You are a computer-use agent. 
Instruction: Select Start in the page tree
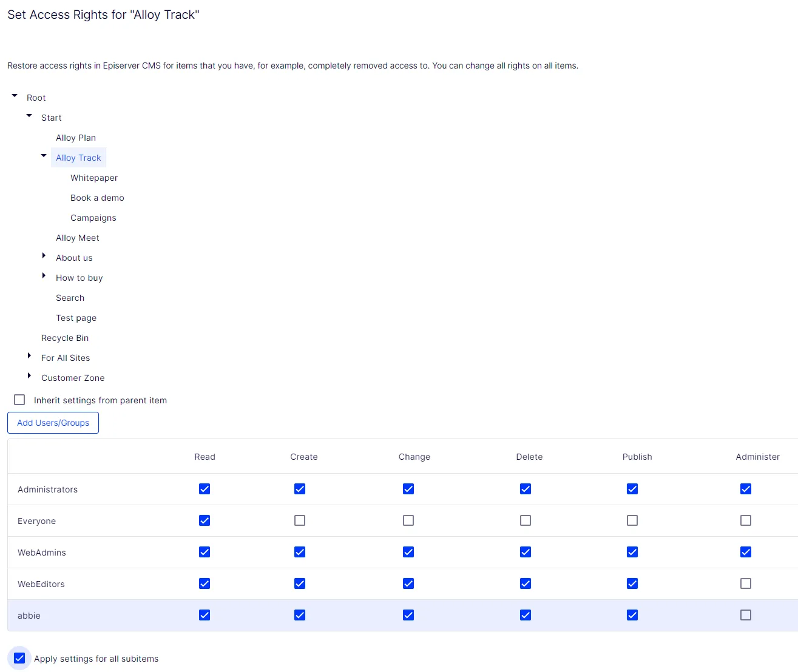pos(52,118)
